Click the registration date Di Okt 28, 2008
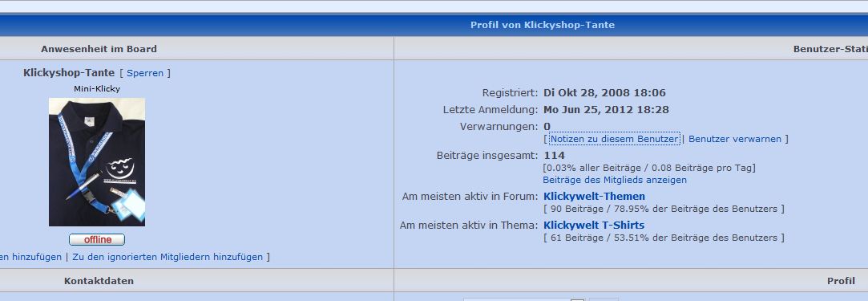The height and width of the screenshot is (301, 868). [604, 92]
